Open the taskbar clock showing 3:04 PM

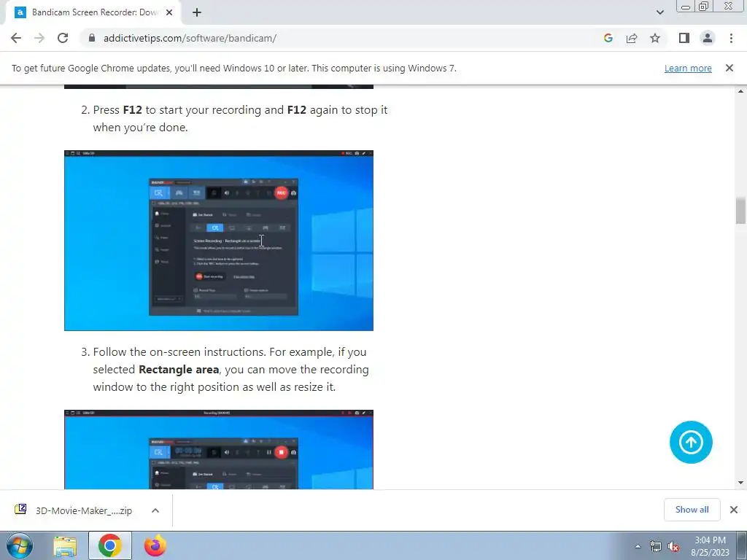711,546
